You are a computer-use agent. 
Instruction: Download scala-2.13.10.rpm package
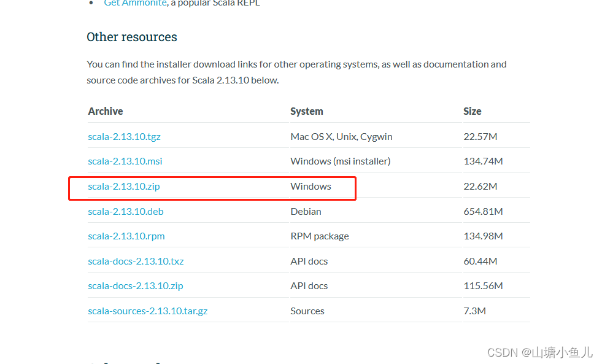tap(126, 236)
